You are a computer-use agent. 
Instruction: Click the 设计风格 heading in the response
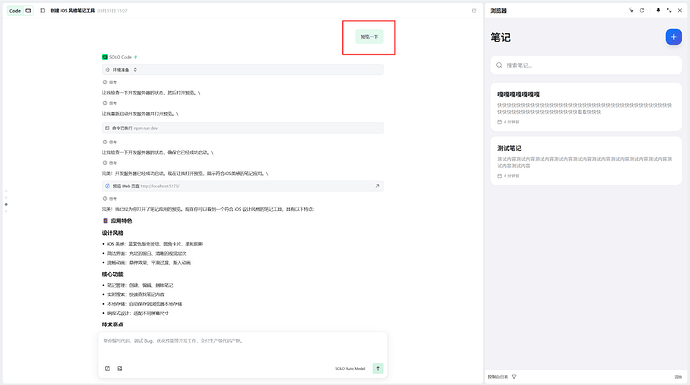click(113, 233)
